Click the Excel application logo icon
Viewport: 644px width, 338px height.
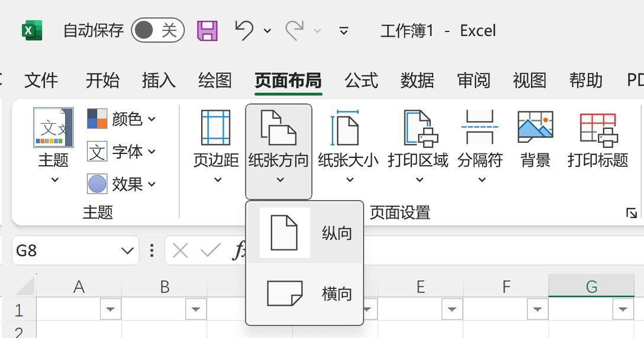point(32,30)
